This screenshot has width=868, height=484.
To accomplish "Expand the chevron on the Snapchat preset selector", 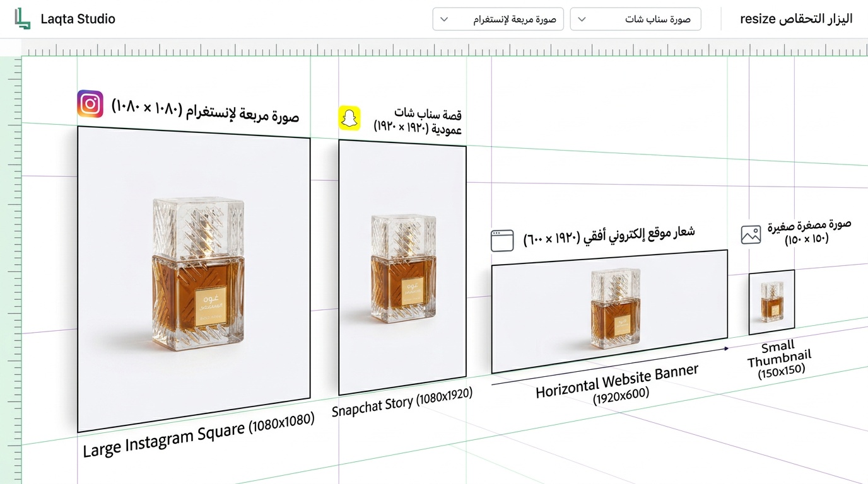I will point(581,19).
